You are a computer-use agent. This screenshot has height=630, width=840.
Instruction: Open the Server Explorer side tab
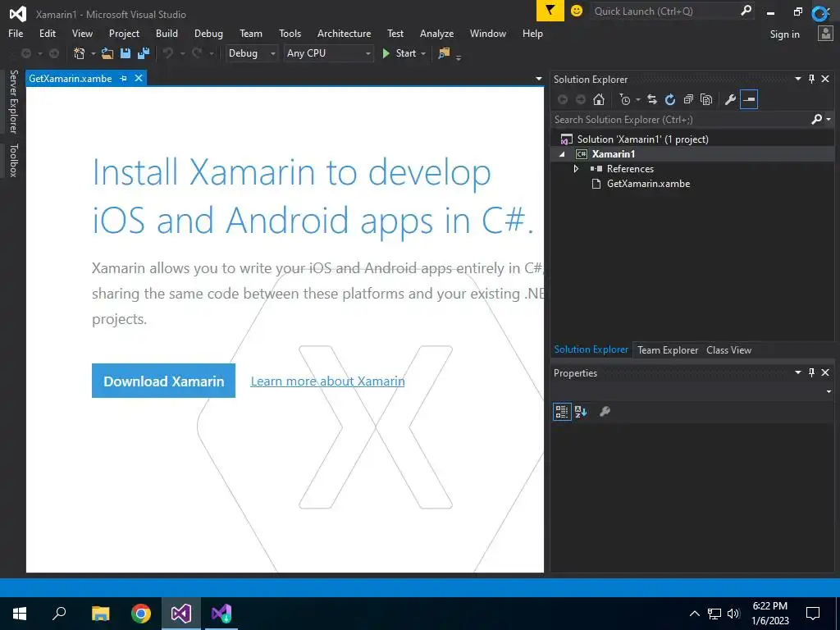click(13, 102)
